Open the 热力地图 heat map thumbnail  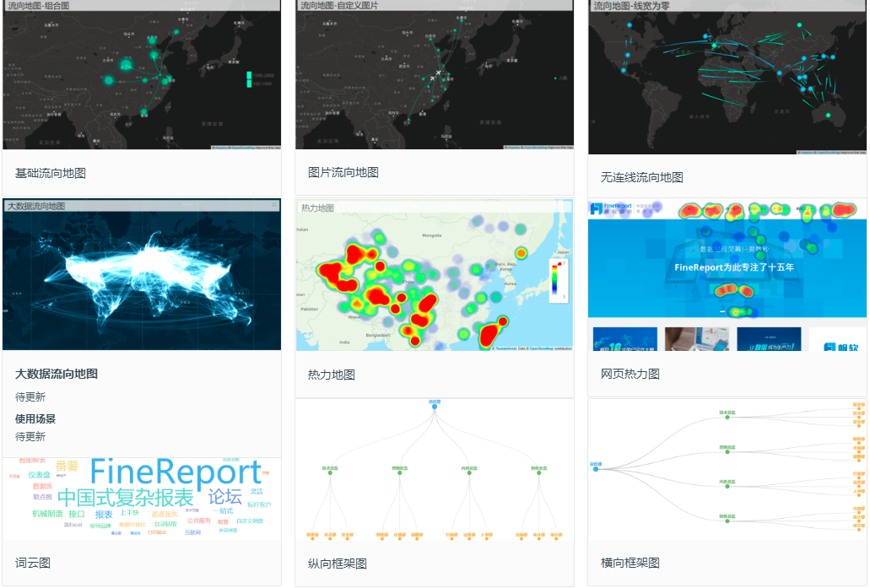[x=435, y=275]
